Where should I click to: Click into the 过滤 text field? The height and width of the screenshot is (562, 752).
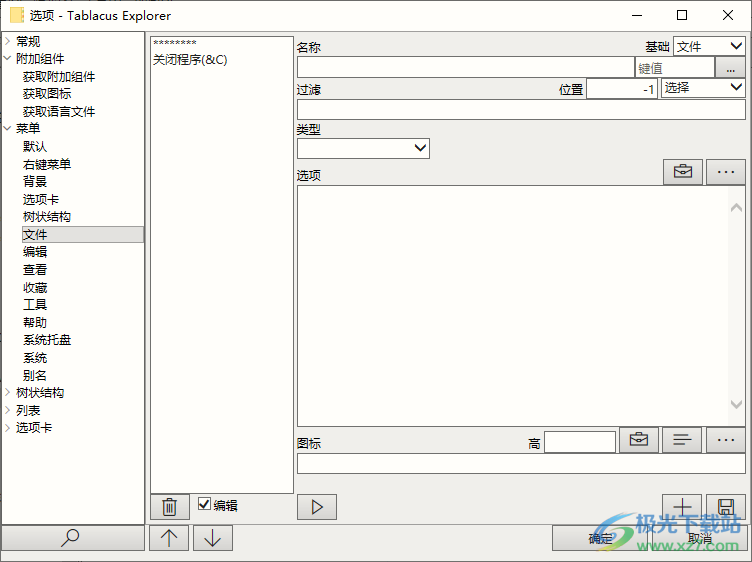(521, 110)
